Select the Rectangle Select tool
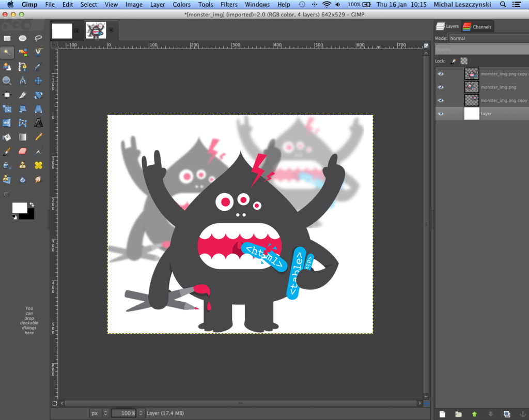The image size is (529, 420). point(7,38)
